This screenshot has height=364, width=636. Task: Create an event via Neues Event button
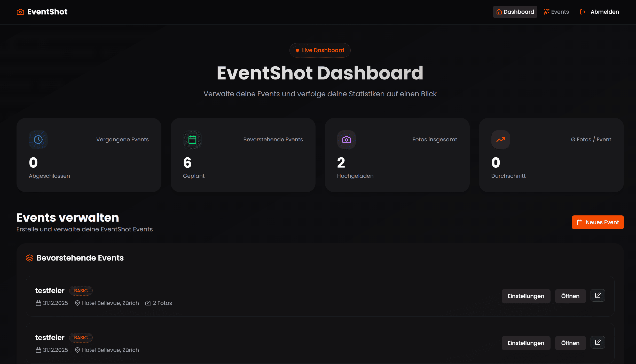point(598,222)
